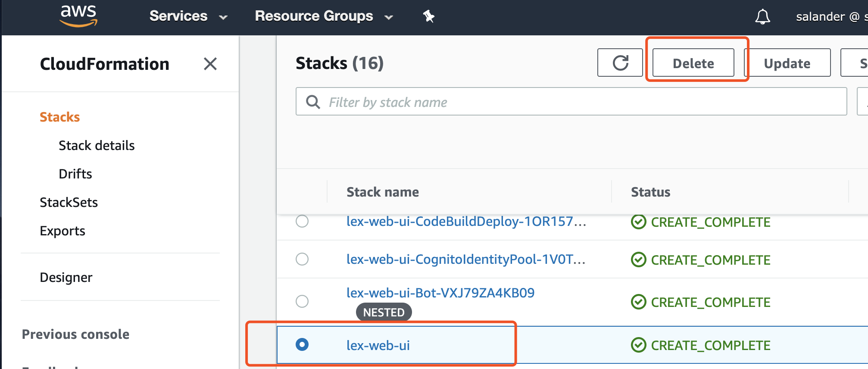Expand the Resource Groups dropdown
Screen dimensions: 868x369
point(324,16)
